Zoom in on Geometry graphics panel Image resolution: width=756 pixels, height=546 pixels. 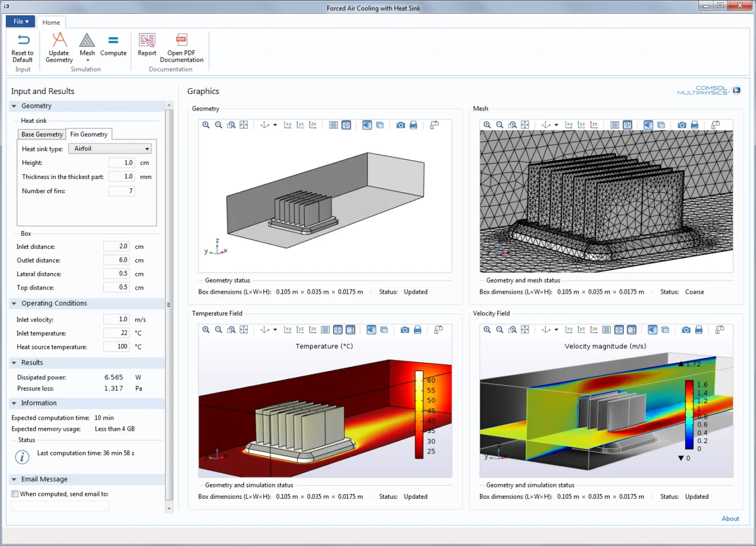206,125
